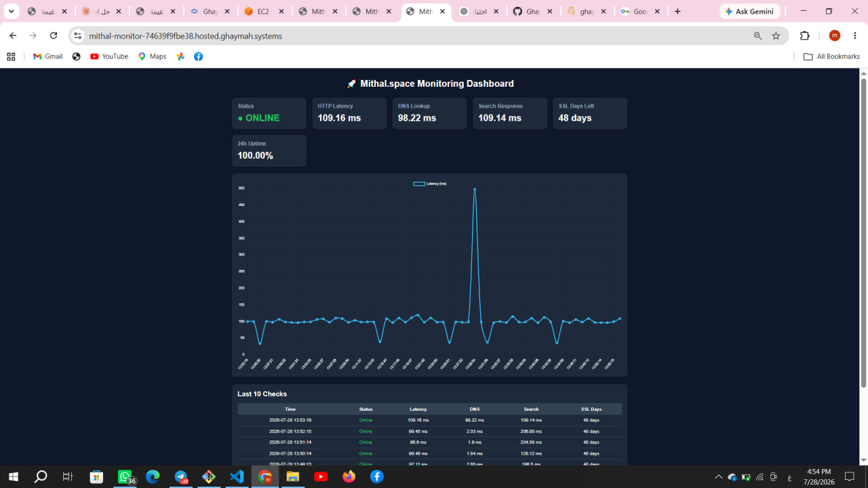
Task: Open the Windows Start menu
Action: coord(13,476)
